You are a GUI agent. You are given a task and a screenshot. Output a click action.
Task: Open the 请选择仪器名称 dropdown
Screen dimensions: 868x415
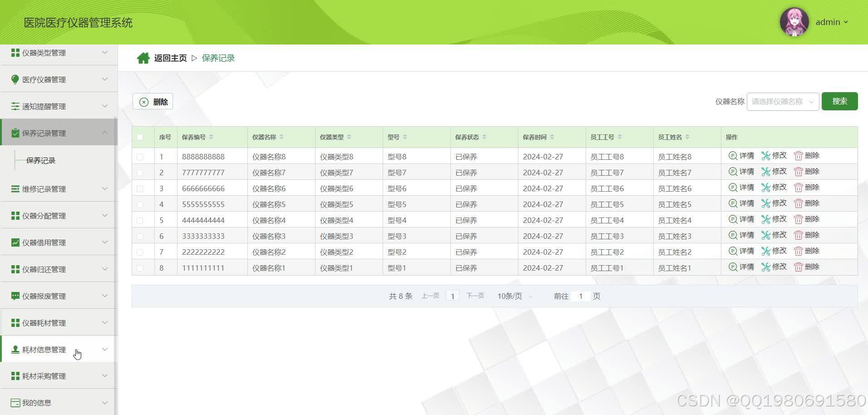coord(783,102)
